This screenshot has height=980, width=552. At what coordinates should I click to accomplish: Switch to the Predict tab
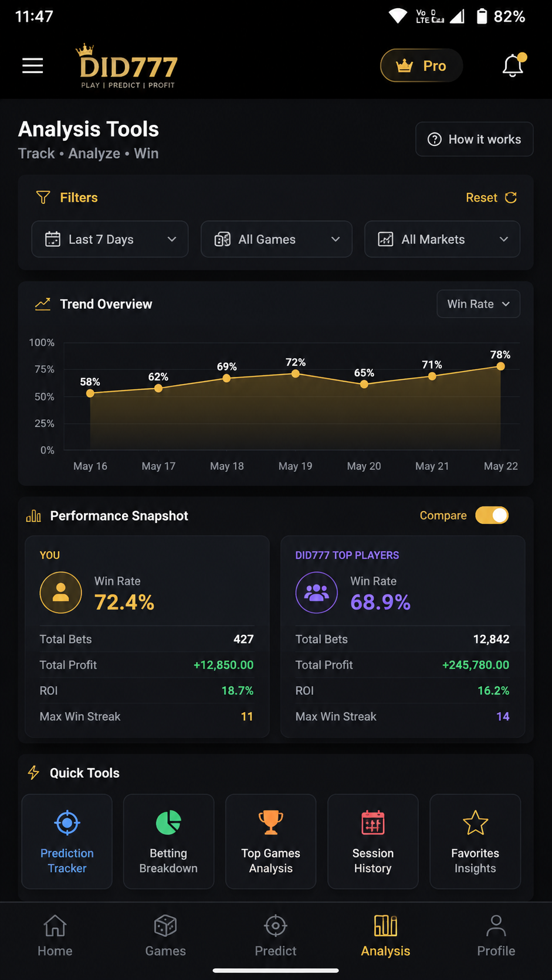(275, 936)
